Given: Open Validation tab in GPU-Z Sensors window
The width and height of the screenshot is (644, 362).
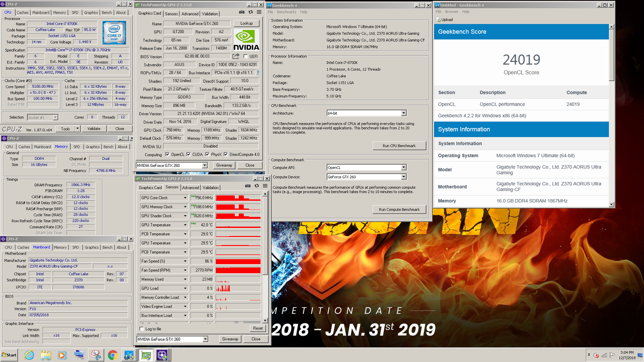Looking at the screenshot, I should tap(211, 188).
